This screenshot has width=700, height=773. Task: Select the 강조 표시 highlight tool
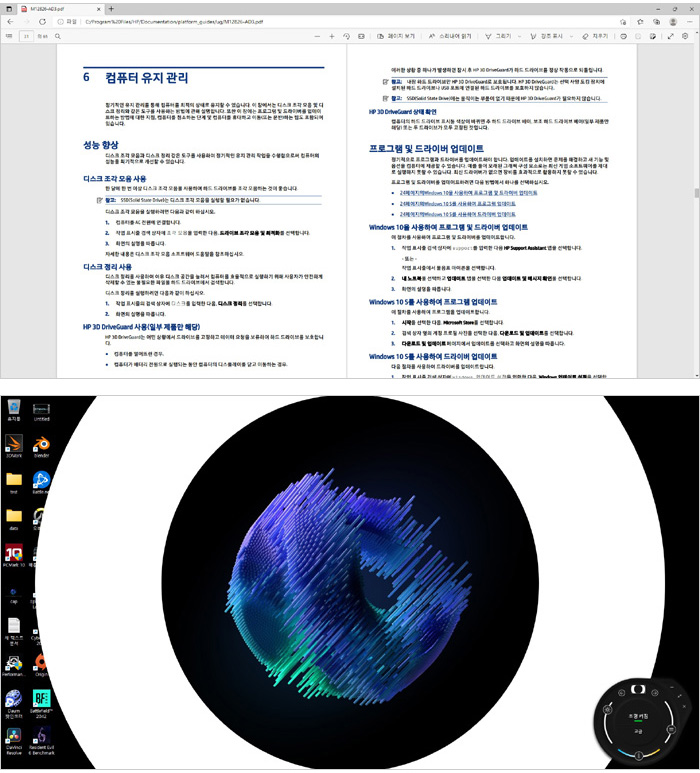click(546, 36)
